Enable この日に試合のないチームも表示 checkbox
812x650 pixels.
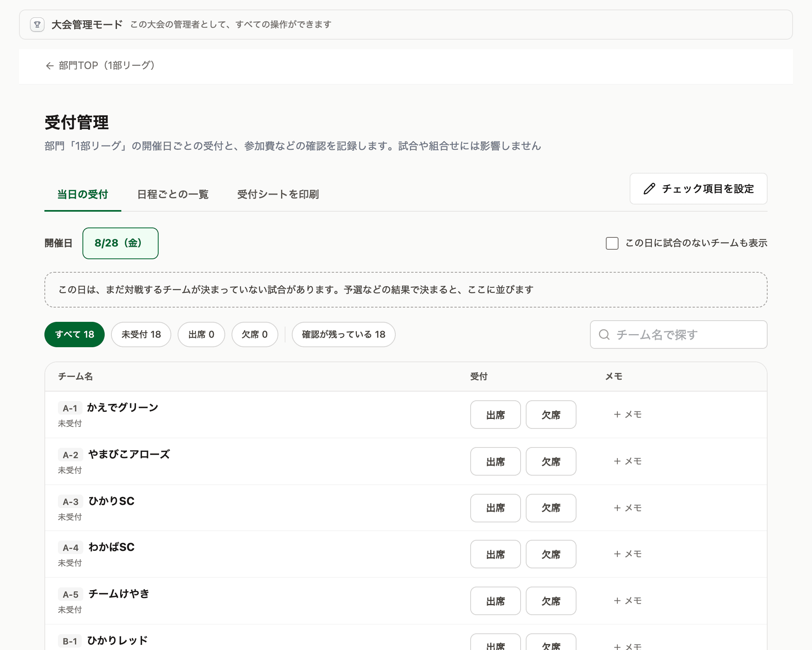click(x=612, y=243)
